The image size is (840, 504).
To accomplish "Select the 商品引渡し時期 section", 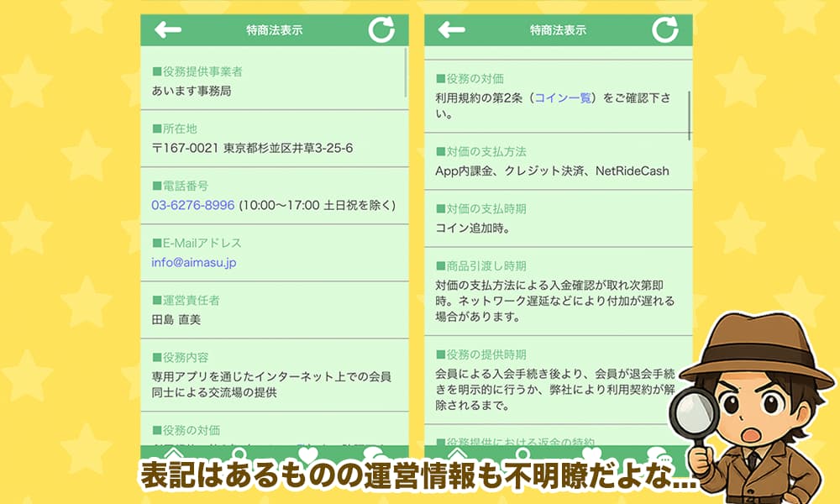I will [x=557, y=291].
